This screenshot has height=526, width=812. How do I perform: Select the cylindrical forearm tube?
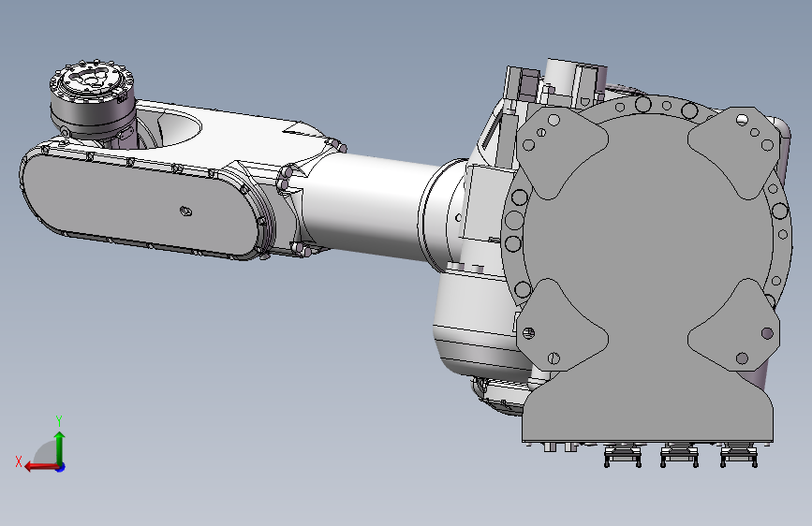pyautogui.click(x=370, y=207)
